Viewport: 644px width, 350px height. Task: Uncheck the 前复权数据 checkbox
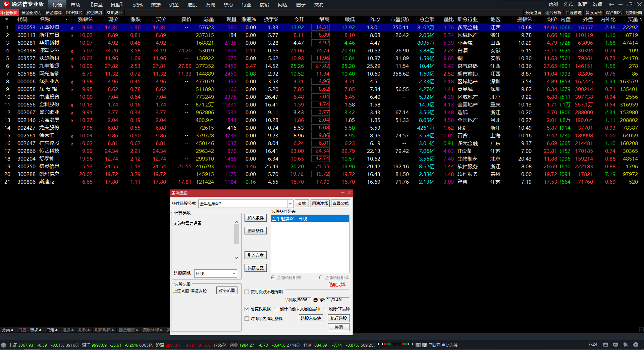(247, 309)
